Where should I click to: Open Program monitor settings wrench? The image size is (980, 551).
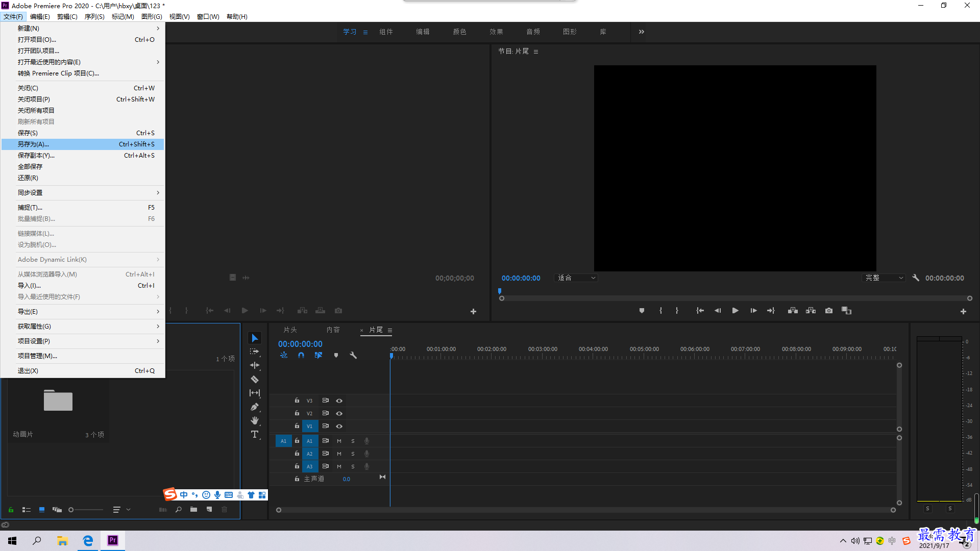pos(916,278)
